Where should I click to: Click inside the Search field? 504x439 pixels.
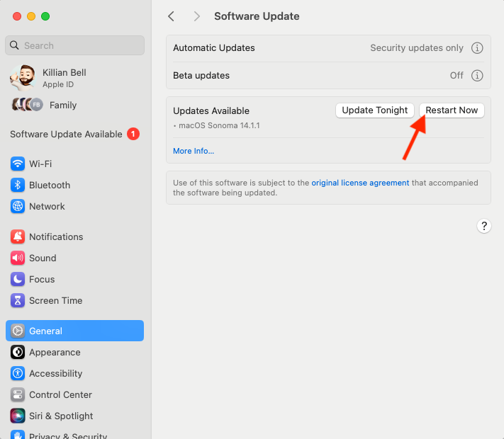pyautogui.click(x=74, y=45)
